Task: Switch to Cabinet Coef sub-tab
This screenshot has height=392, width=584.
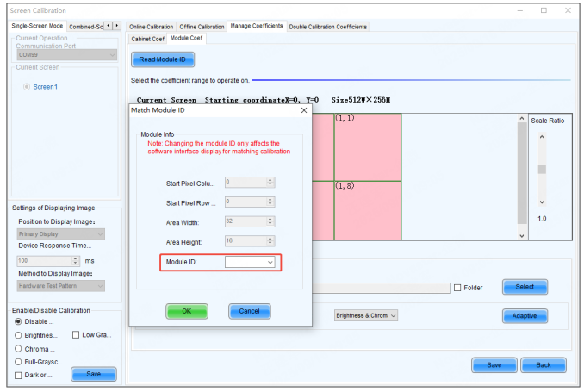Action: pos(147,39)
